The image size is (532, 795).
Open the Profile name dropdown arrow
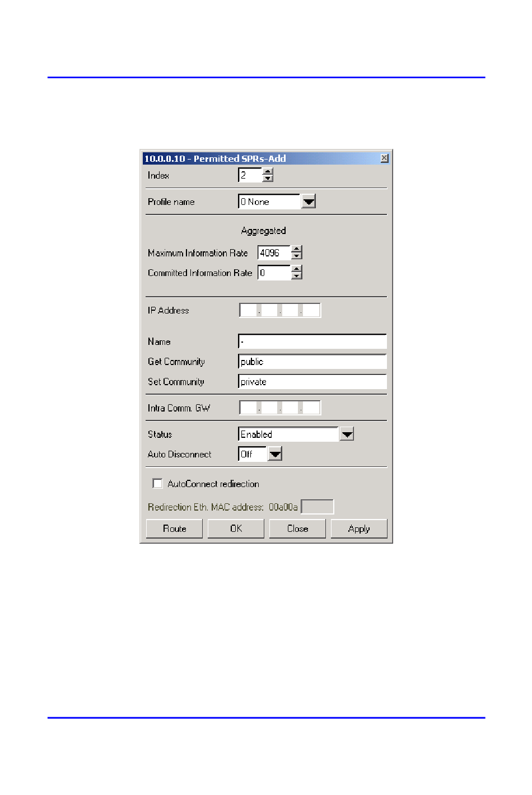click(x=309, y=202)
